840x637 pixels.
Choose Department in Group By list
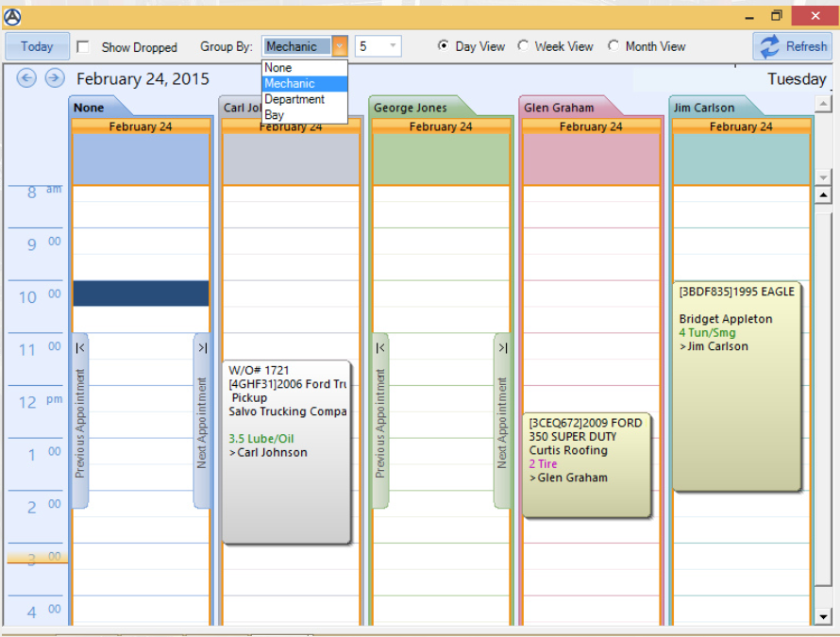pos(305,99)
